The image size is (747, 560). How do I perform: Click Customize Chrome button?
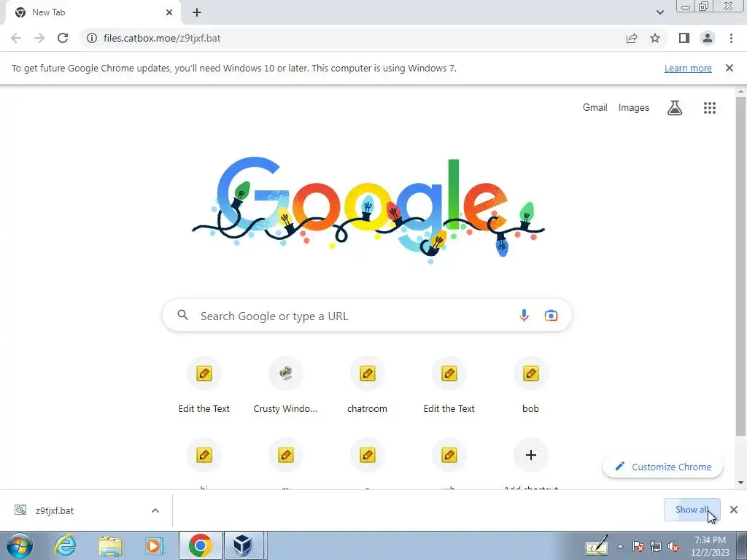662,467
